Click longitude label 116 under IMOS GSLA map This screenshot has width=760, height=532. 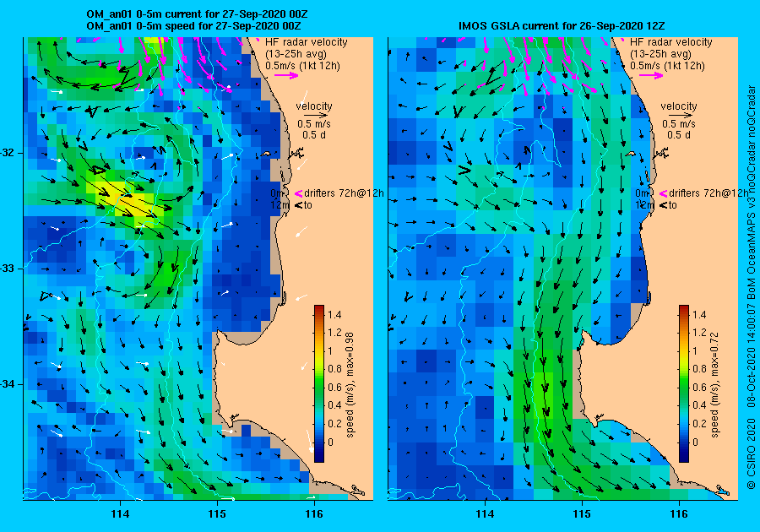(x=679, y=514)
